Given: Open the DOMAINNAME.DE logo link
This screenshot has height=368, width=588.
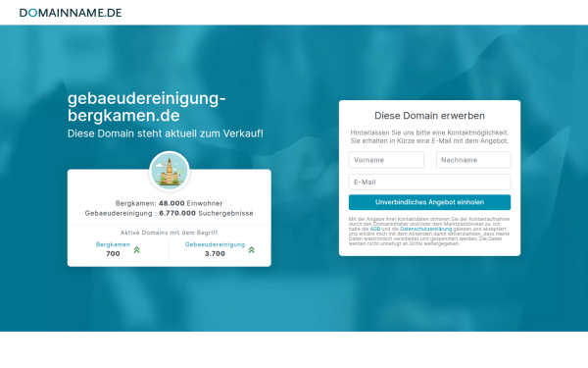Looking at the screenshot, I should pos(71,13).
